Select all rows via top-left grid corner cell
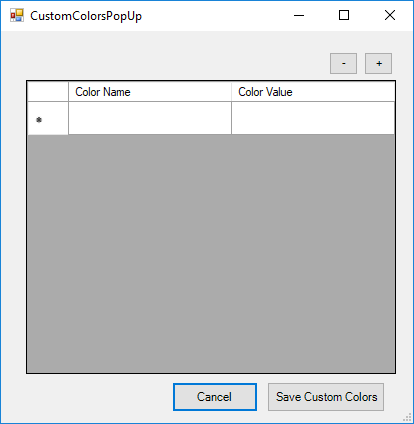This screenshot has height=424, width=414. [x=48, y=92]
